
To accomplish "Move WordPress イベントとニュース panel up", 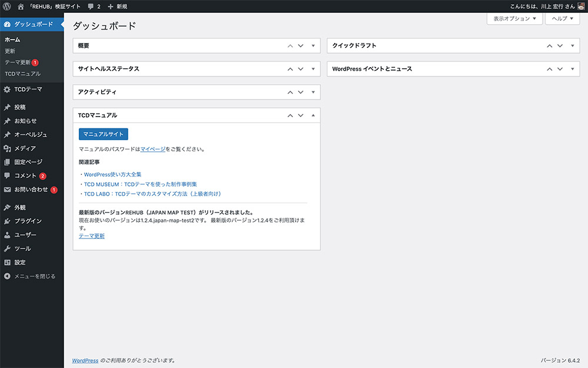I will (x=549, y=69).
